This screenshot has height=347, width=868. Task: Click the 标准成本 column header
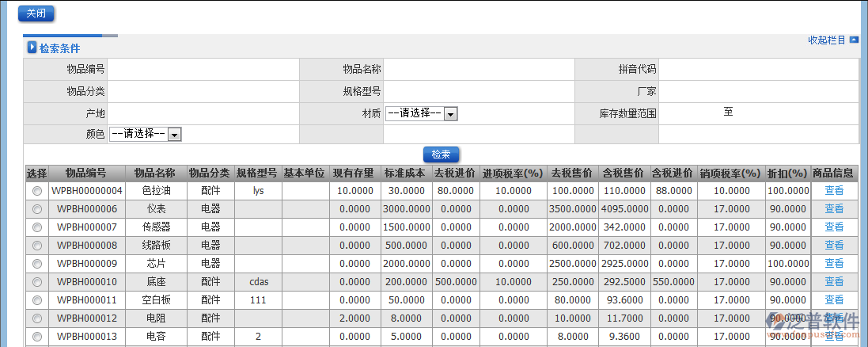(407, 173)
